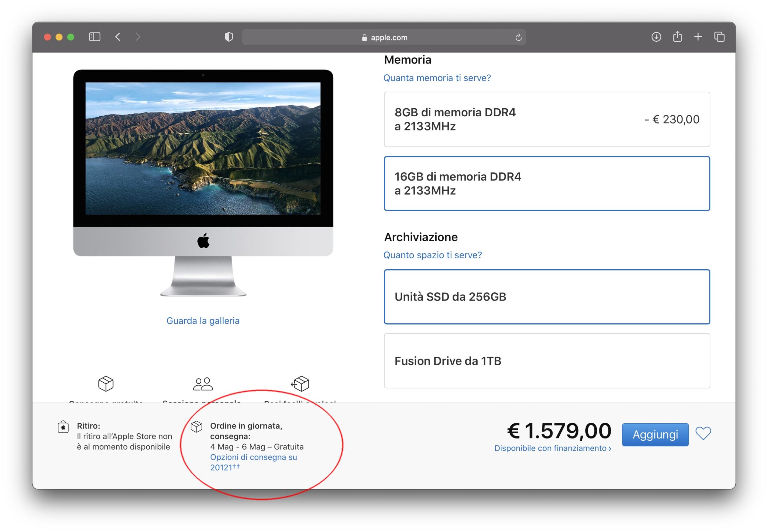Expand Disponibile con finanziamento chevron link

552,448
